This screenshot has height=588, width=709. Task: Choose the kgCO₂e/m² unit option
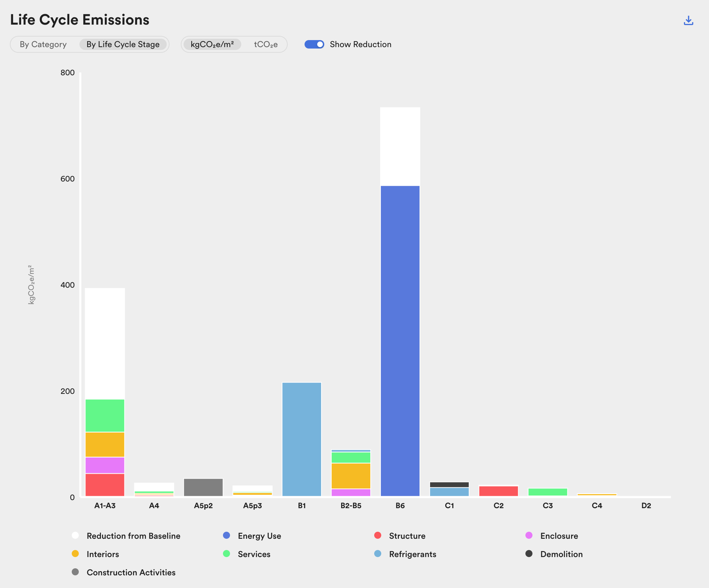click(212, 44)
